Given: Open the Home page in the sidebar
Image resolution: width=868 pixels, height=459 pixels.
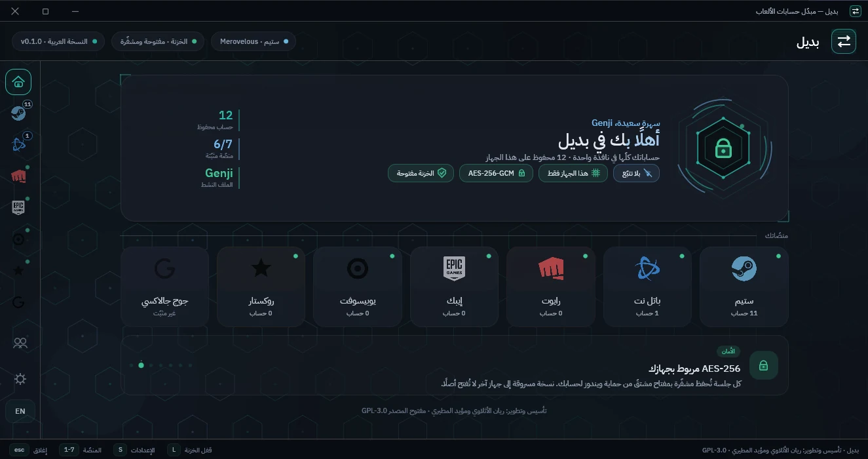Looking at the screenshot, I should click(18, 82).
